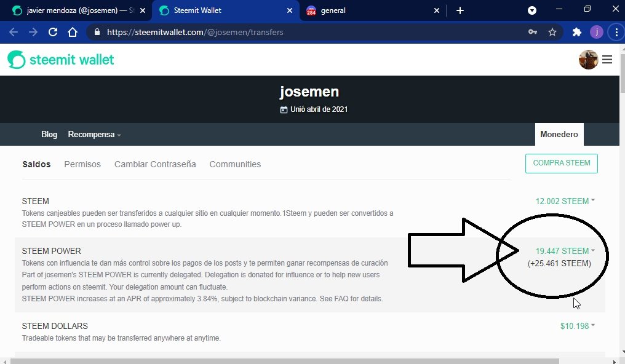Viewport: 625px width, 364px height.
Task: Close the javier mendoza tab
Action: point(143,10)
